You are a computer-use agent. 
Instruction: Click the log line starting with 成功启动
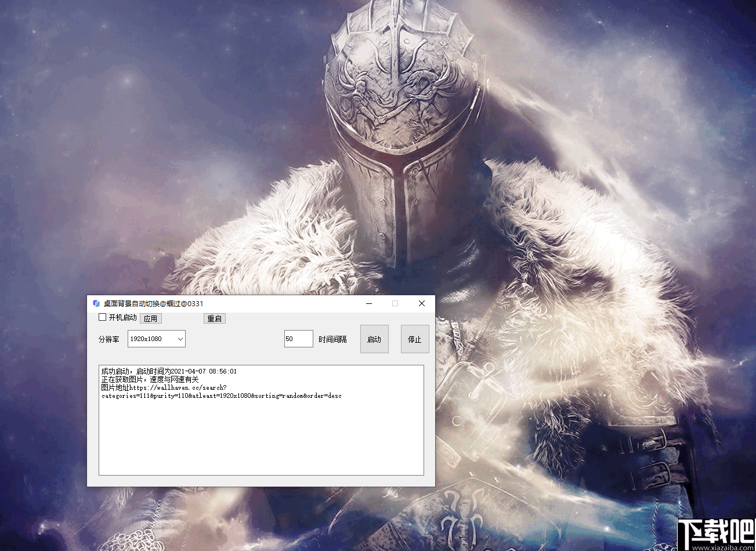(169, 371)
